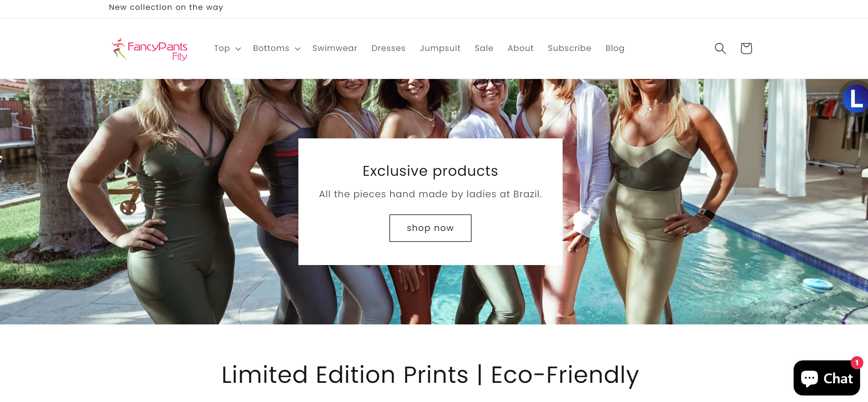
Task: Go to the Swimwear page
Action: 335,48
